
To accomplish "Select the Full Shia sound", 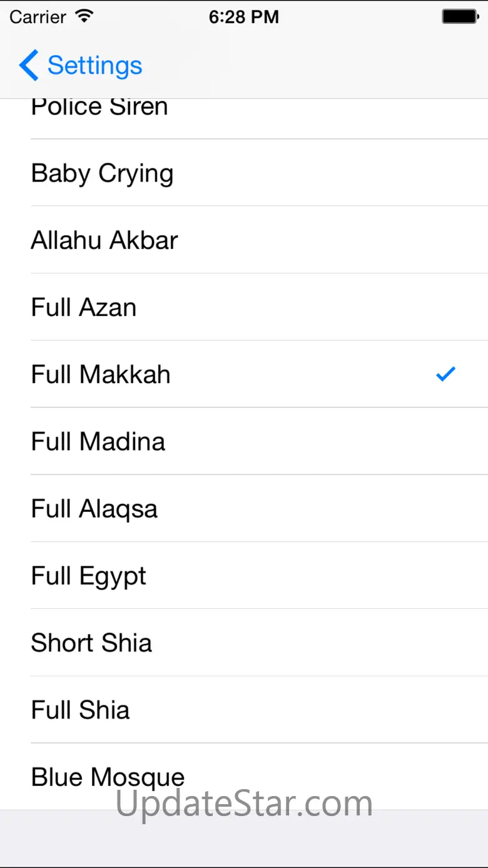I will (x=81, y=710).
